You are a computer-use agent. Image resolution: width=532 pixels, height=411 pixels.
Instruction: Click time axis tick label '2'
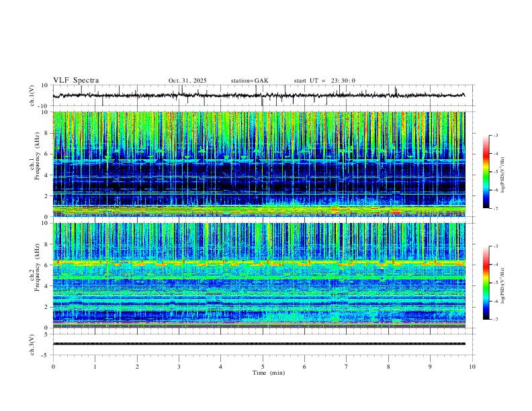pos(137,367)
